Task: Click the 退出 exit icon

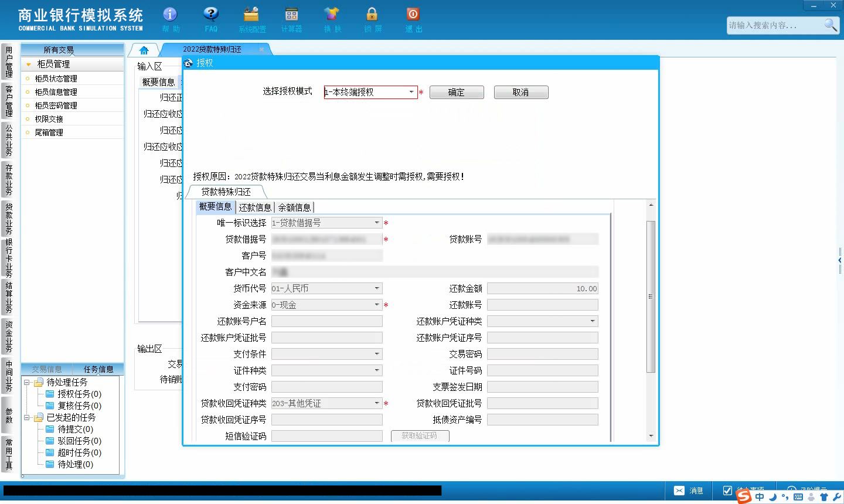Action: (x=413, y=14)
